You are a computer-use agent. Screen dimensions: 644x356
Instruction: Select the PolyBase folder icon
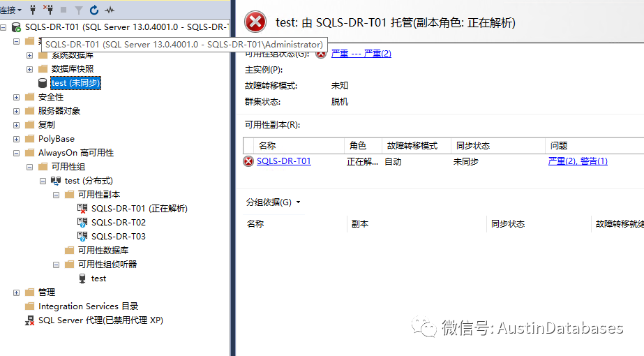pyautogui.click(x=29, y=138)
